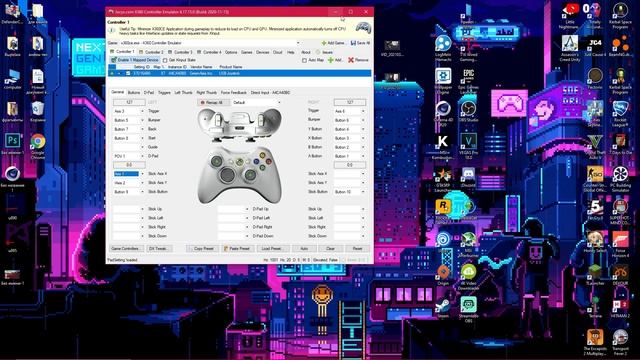Open the right Stick Button 10 dropdown
Viewport: 640px width, 360px height.
pyautogui.click(x=363, y=191)
